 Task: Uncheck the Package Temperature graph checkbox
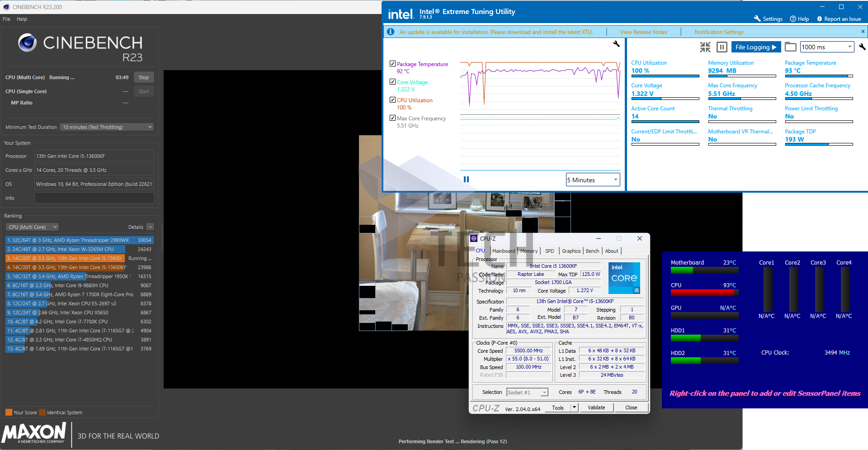coord(392,64)
